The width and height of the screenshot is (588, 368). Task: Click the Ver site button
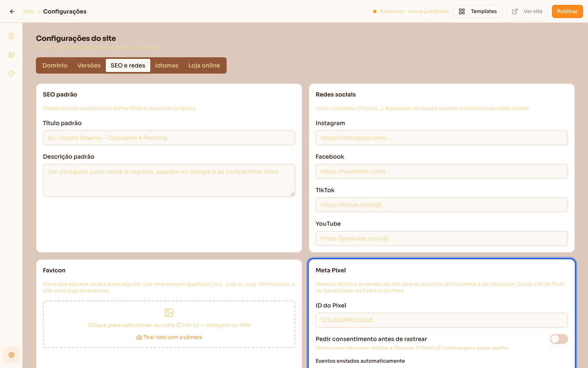pos(527,11)
